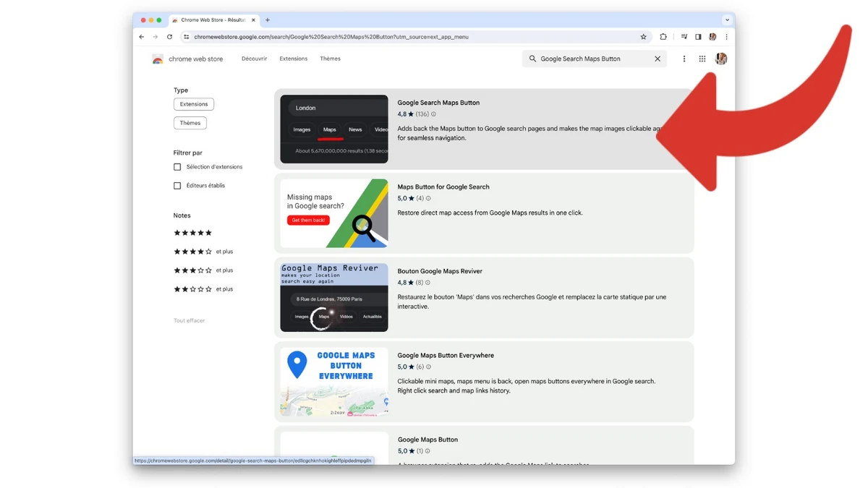
Task: Open Google Search Maps Button title link
Action: point(438,103)
